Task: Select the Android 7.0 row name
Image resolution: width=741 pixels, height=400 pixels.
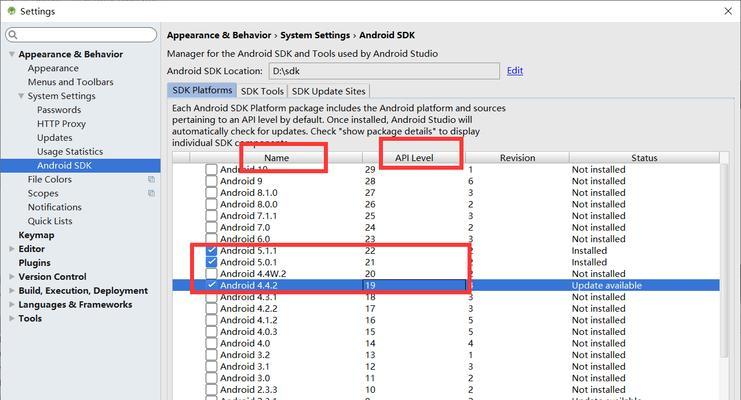Action: click(245, 227)
